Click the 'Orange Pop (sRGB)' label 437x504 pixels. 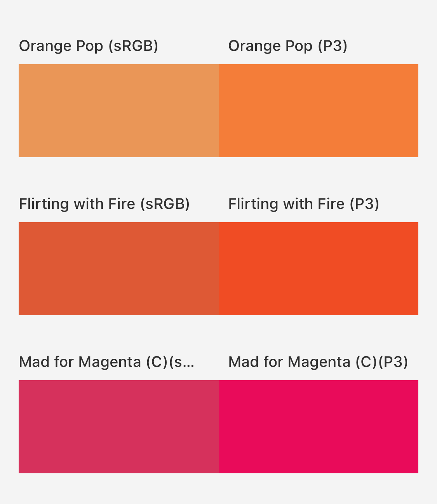89,46
